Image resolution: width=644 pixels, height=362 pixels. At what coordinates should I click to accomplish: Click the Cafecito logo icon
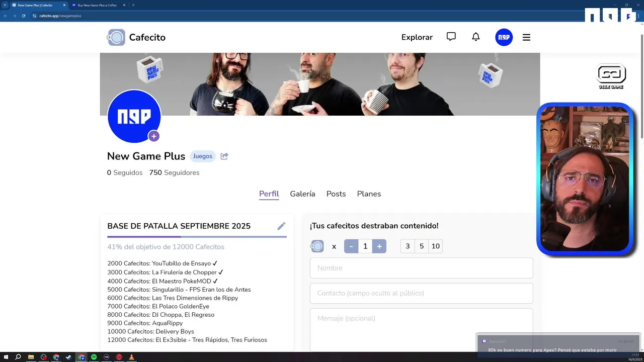coord(116,37)
